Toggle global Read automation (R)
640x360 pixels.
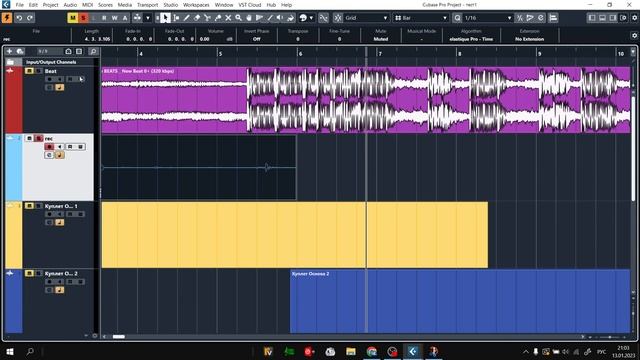(104, 18)
